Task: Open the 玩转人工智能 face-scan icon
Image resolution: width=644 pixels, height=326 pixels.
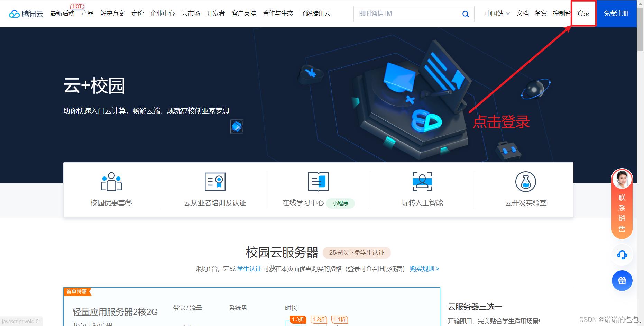Action: click(x=422, y=182)
